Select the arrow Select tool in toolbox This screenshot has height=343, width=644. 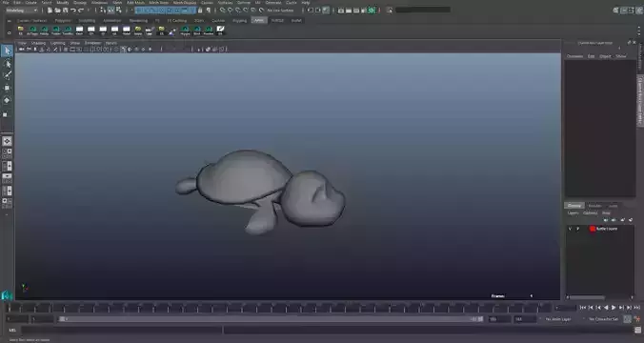(x=7, y=50)
